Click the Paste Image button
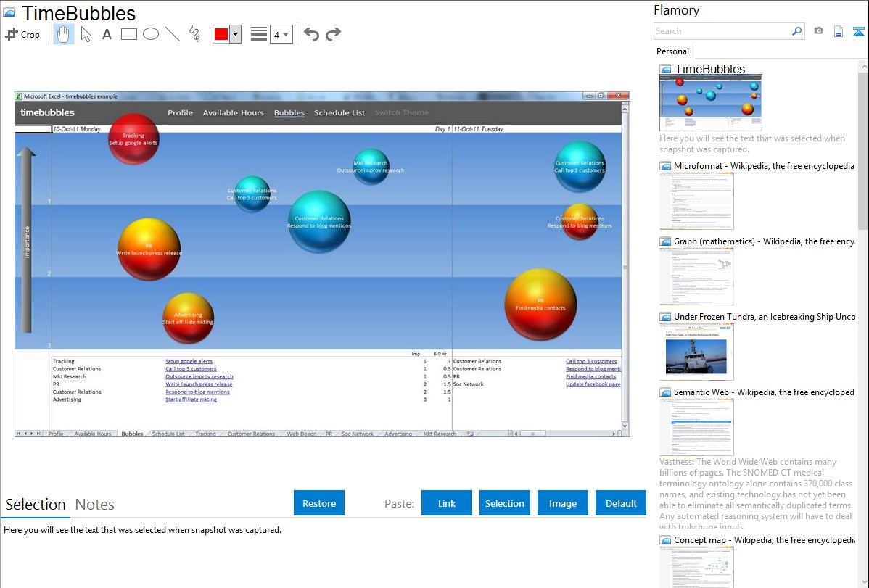Image resolution: width=869 pixels, height=588 pixels. (x=562, y=503)
